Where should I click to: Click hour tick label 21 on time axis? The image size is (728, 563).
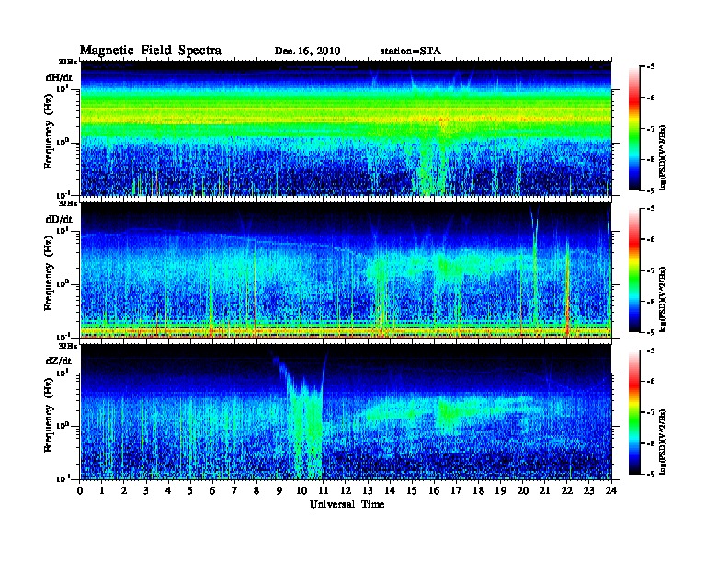click(544, 490)
